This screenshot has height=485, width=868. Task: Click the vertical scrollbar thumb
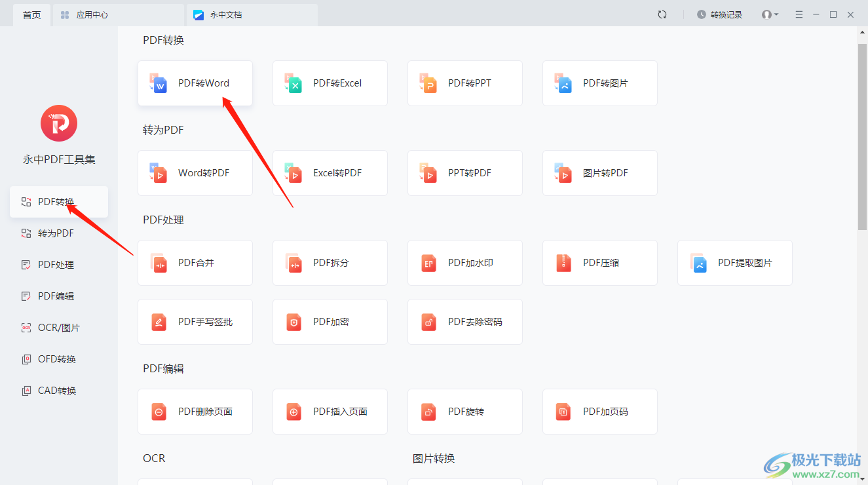[x=862, y=136]
